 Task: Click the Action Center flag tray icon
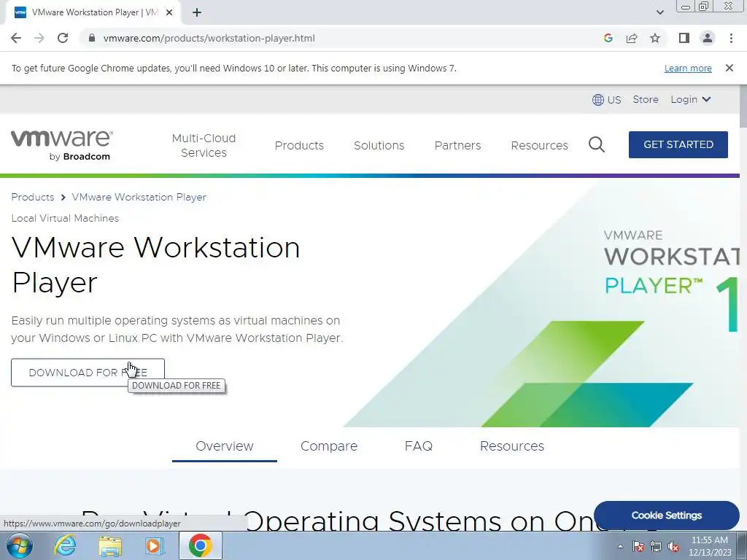(x=638, y=546)
